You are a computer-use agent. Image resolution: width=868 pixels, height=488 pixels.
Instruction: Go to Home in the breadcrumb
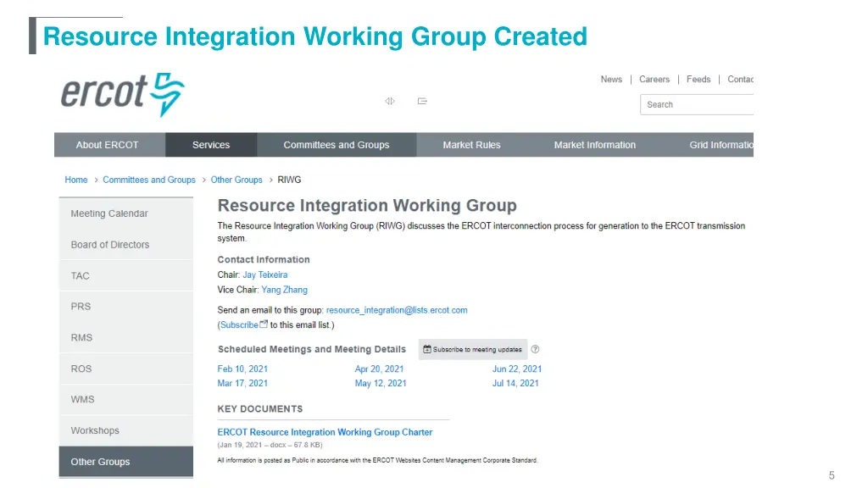[x=75, y=180]
